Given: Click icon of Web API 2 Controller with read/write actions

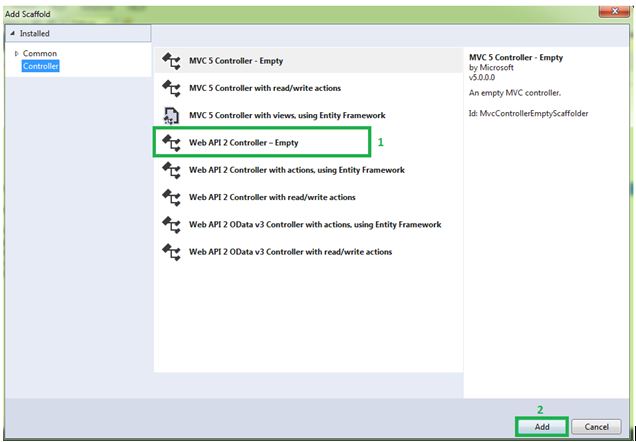Looking at the screenshot, I should point(171,197).
